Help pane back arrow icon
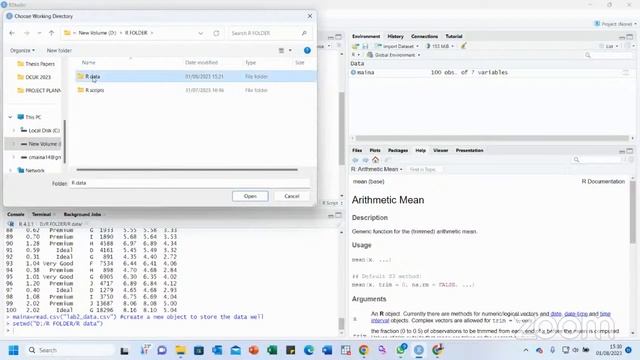 (355, 160)
